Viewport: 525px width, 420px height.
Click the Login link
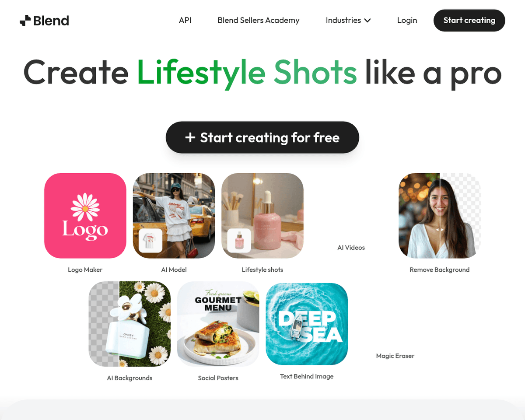tap(407, 21)
